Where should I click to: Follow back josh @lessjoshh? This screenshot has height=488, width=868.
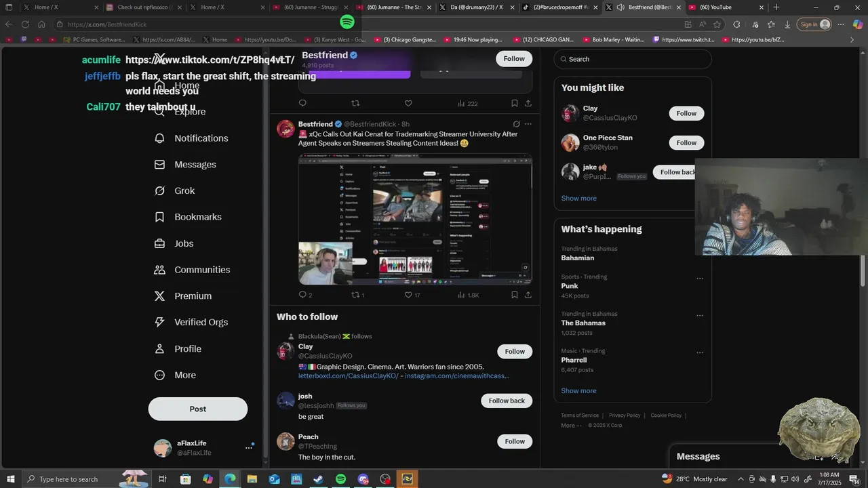tap(507, 401)
